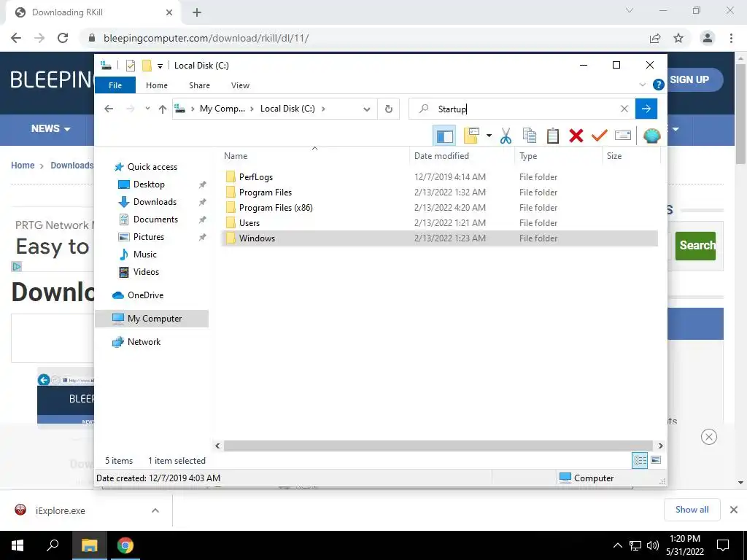The image size is (747, 560).
Task: Click the Copy icon in toolbar
Action: point(530,136)
